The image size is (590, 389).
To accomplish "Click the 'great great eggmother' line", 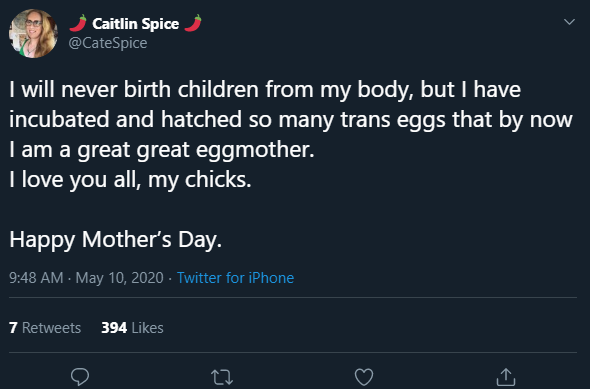I will [x=162, y=150].
